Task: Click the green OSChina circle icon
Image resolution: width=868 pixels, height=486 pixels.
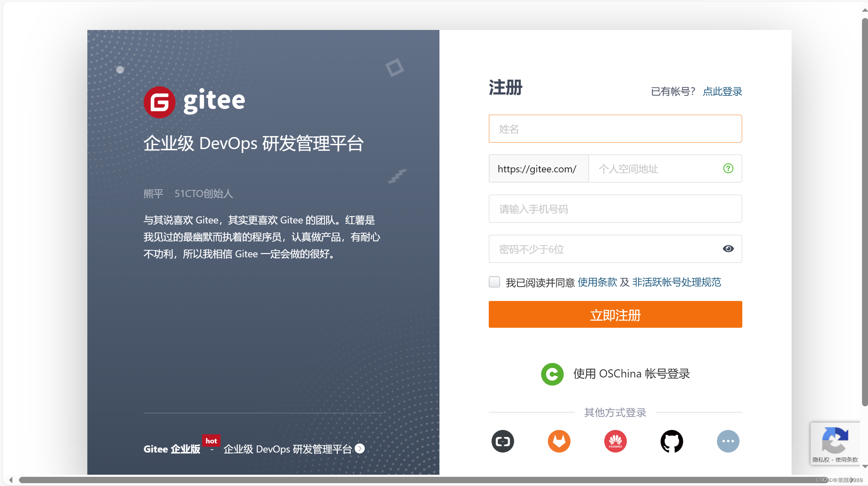Action: [552, 374]
